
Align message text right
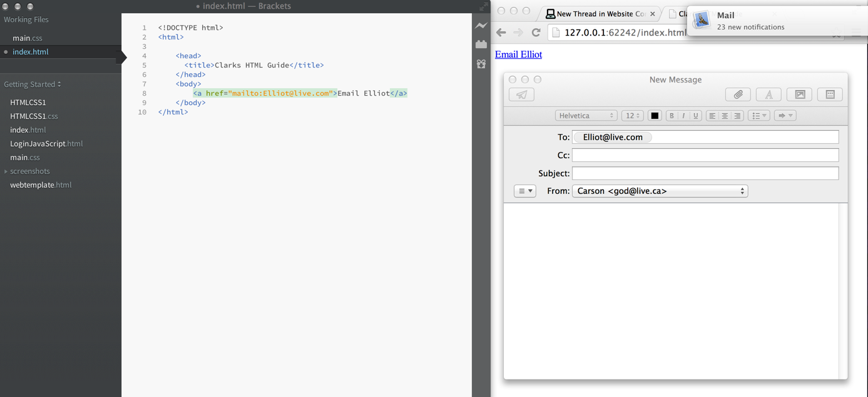[737, 116]
